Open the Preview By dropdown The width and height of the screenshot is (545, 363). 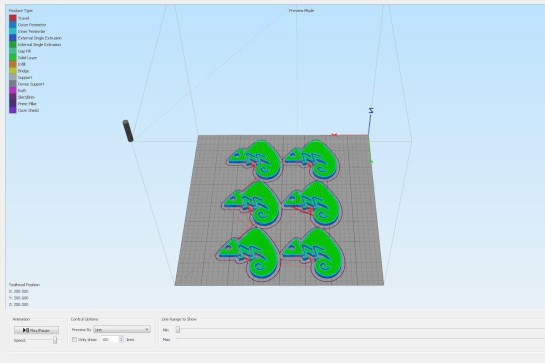pyautogui.click(x=122, y=329)
